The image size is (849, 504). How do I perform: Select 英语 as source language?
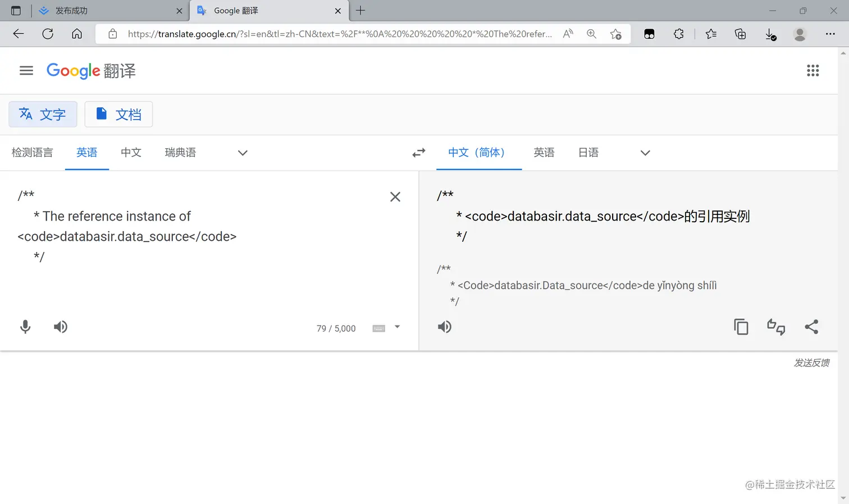pos(87,153)
